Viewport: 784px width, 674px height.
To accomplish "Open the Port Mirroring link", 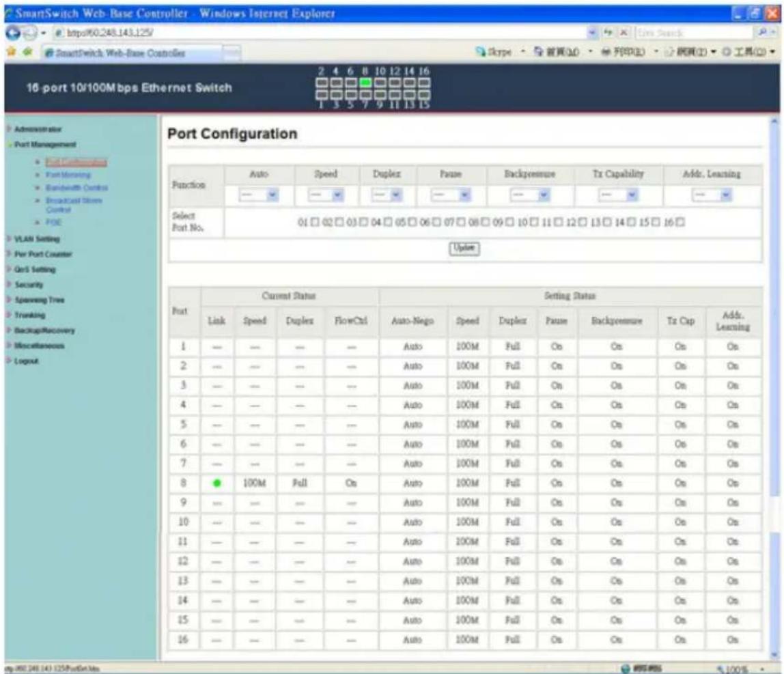I will pos(68,175).
